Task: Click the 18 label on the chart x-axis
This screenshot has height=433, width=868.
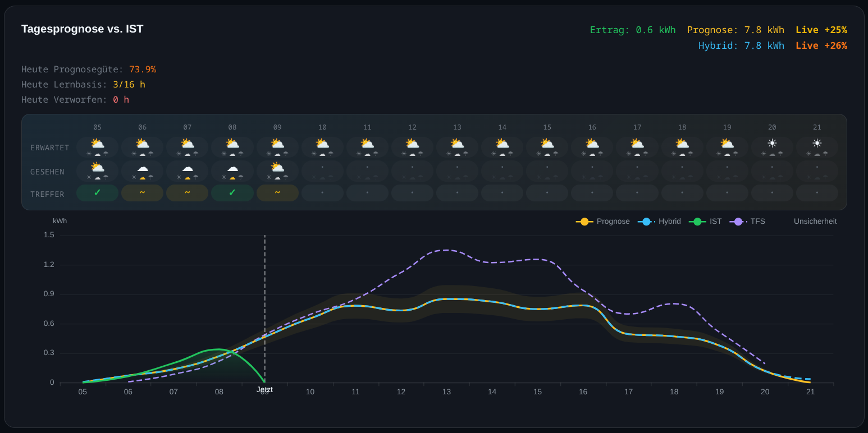Action: pos(674,391)
